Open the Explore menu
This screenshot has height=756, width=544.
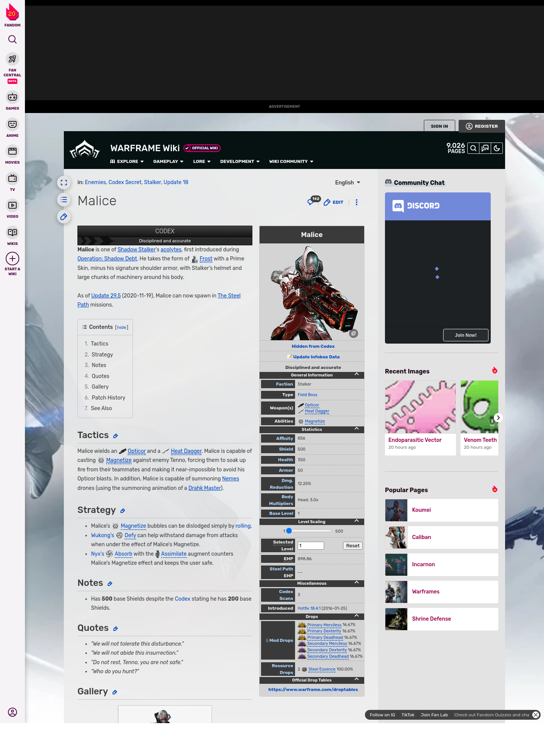[x=127, y=161]
